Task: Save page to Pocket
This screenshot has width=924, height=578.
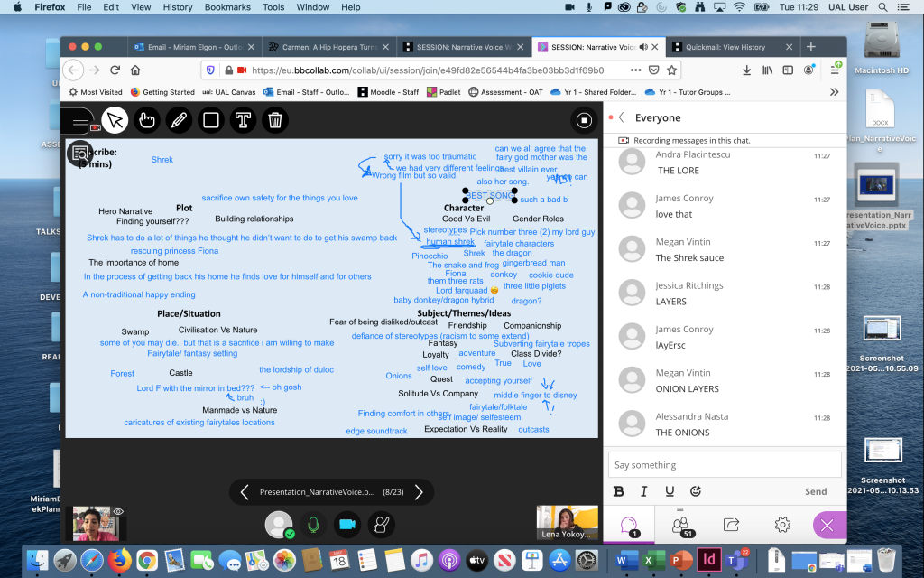Action: tap(653, 70)
